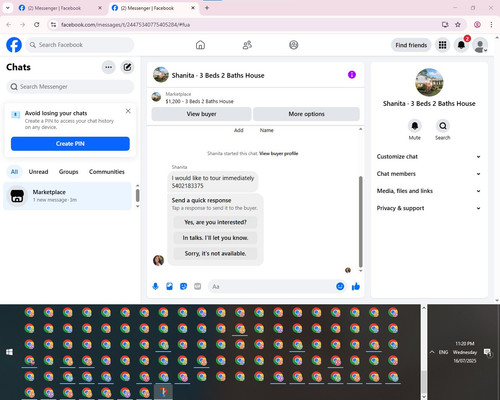The width and height of the screenshot is (500, 400).
Task: Choose a sticker icon in composer
Action: coord(183,286)
